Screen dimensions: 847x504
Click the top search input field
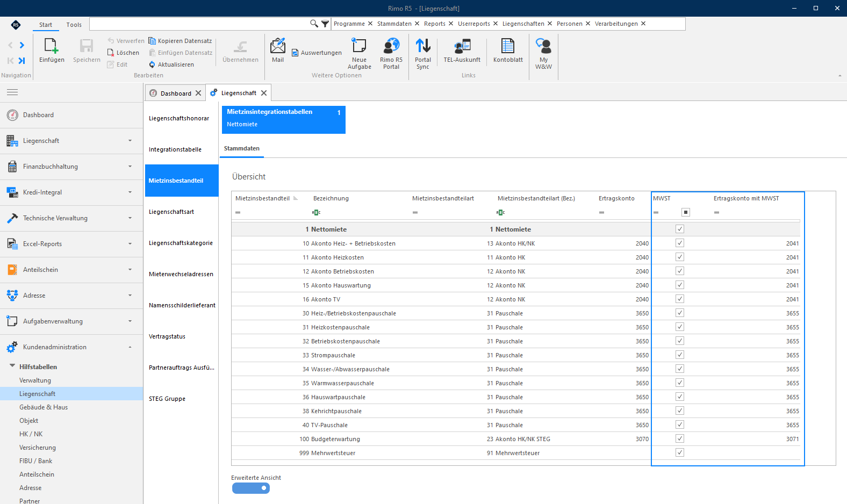(199, 24)
